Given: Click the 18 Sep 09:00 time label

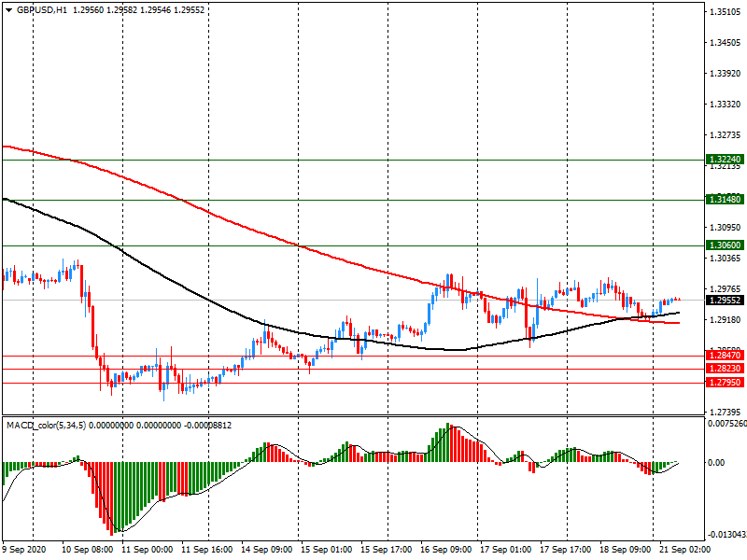Looking at the screenshot, I should point(625,550).
